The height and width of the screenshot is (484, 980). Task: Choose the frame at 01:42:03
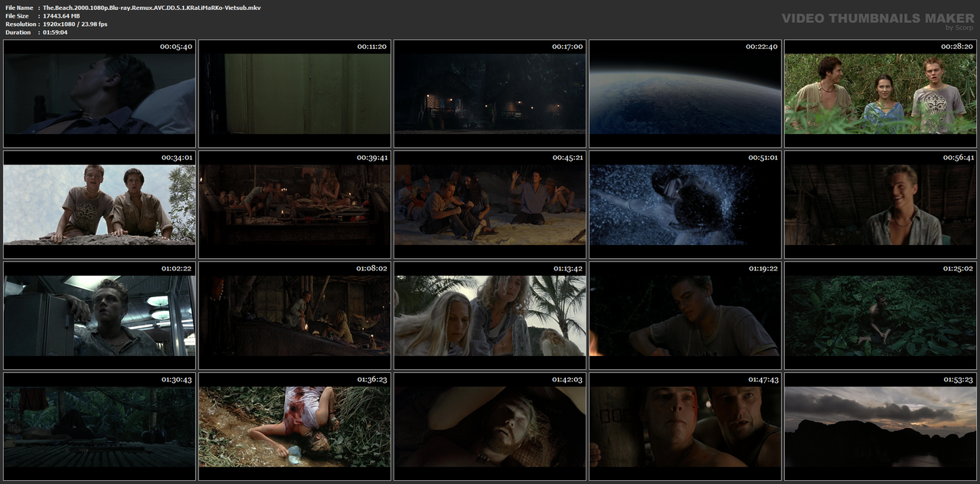(490, 427)
